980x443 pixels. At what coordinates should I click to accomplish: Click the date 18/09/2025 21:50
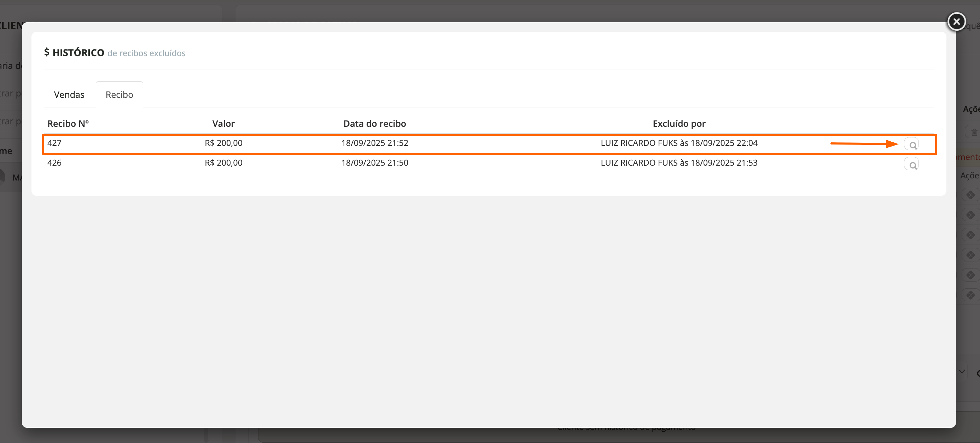(374, 163)
